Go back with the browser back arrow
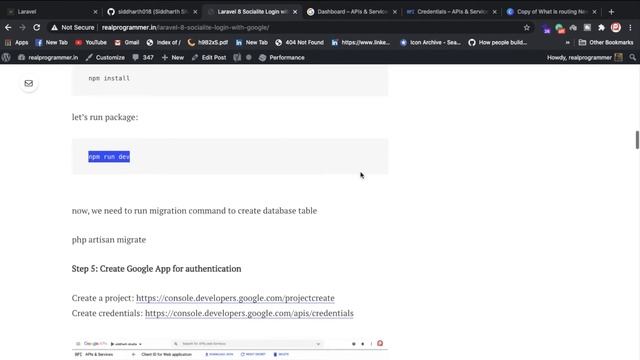This screenshot has height=360, width=640. point(8,27)
